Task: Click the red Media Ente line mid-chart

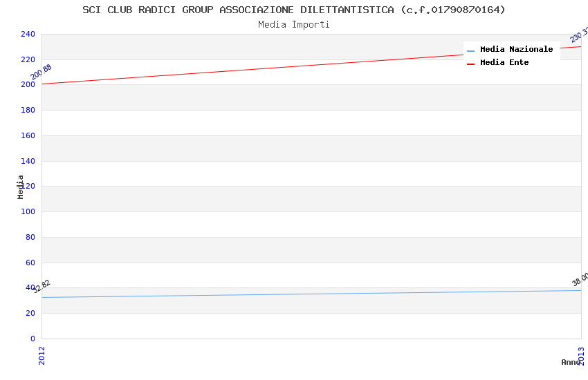Action: [x=311, y=66]
